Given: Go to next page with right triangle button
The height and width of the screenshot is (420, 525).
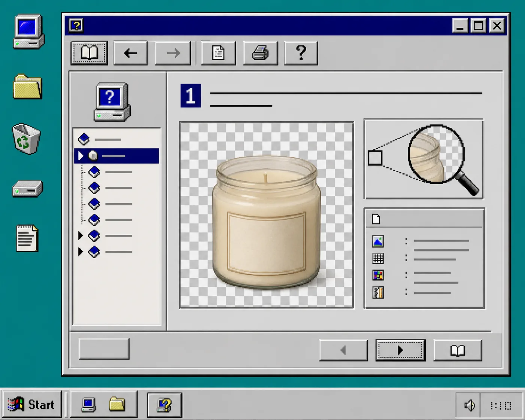Looking at the screenshot, I should click(400, 350).
